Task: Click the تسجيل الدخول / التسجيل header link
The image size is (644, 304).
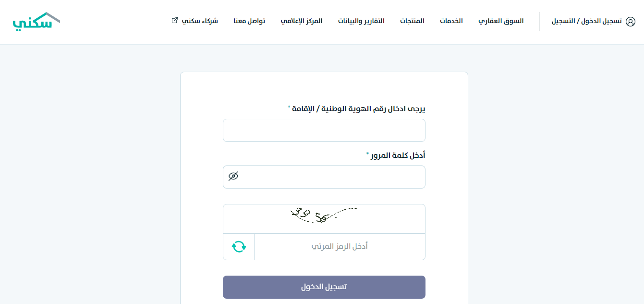Action: coord(586,21)
